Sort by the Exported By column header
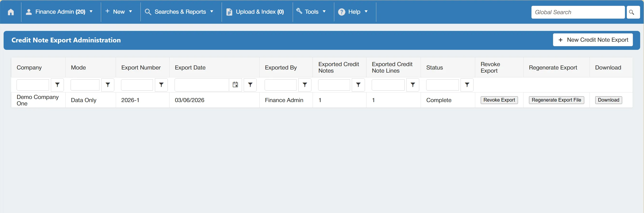 (x=281, y=68)
